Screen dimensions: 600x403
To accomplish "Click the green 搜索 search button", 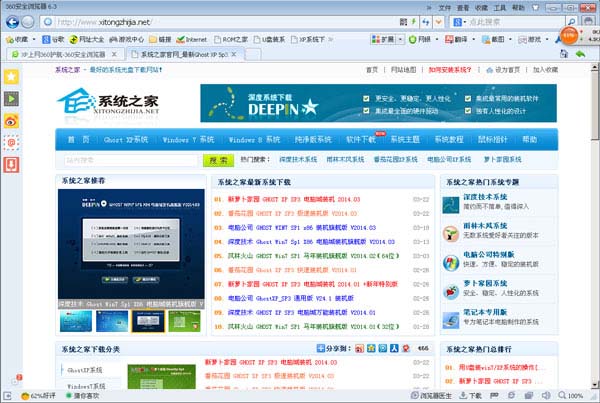I will 216,159.
